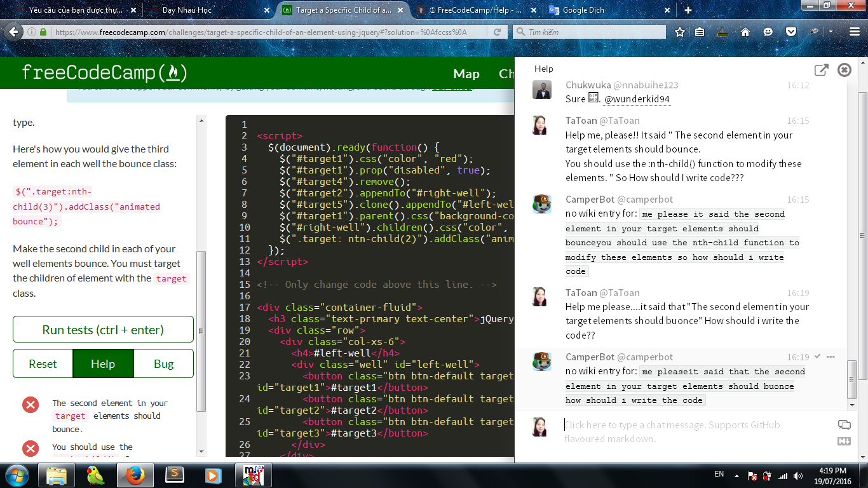The image size is (868, 488).
Task: Bookmark this page with the star icon
Action: point(680,32)
